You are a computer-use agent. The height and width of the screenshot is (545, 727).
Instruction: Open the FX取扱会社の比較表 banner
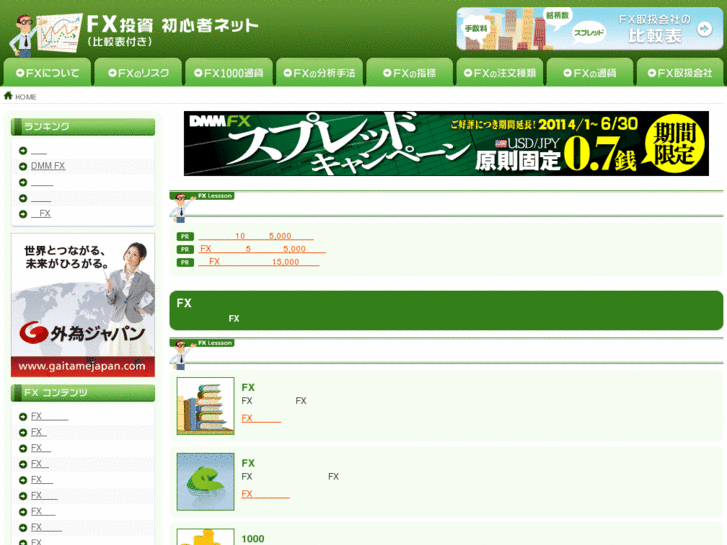tap(589, 29)
